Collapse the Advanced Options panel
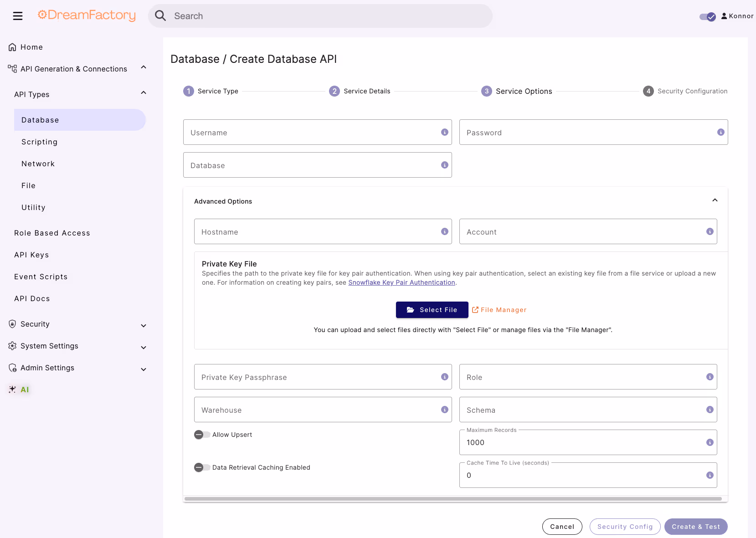Screen dimensions: 756x538 [715, 200]
